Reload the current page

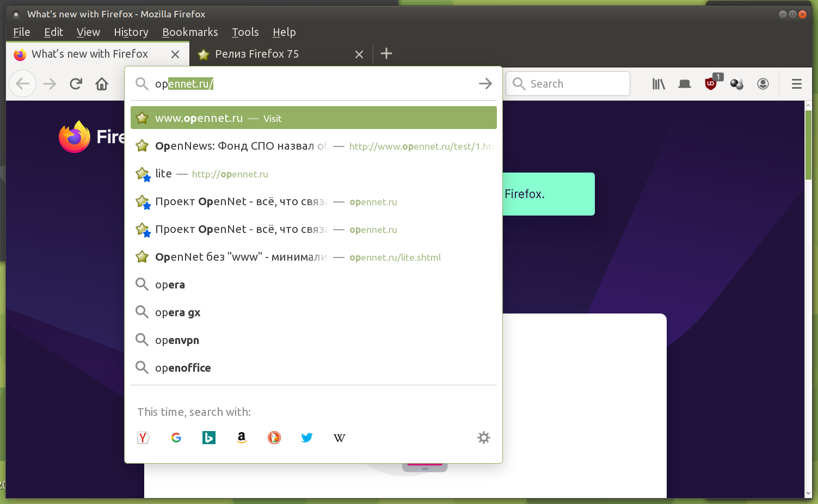76,84
